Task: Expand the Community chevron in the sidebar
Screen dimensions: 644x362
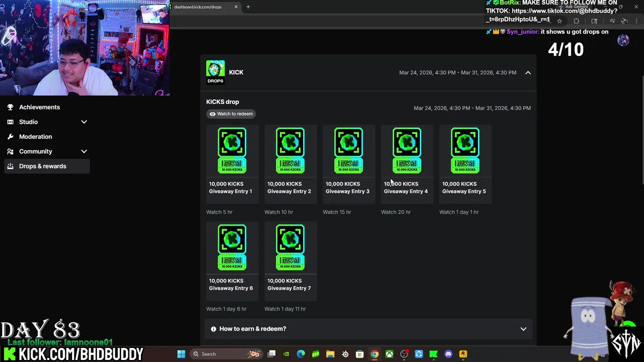Action: tap(84, 151)
